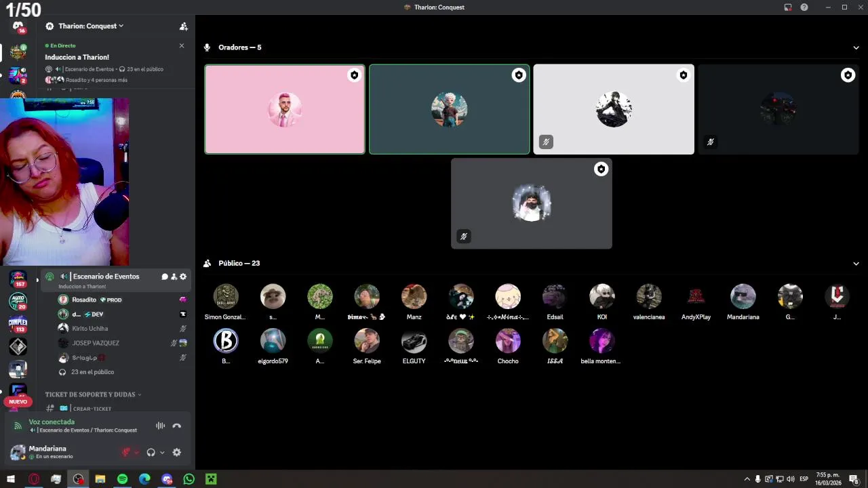Open the AUTO server icon with 20 badge
Viewport: 868px width, 488px height.
tap(18, 301)
